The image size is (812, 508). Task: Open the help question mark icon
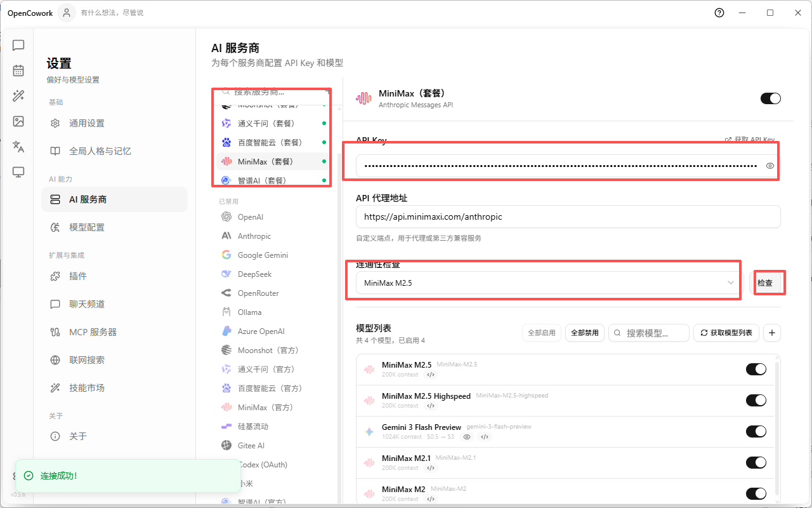click(719, 13)
